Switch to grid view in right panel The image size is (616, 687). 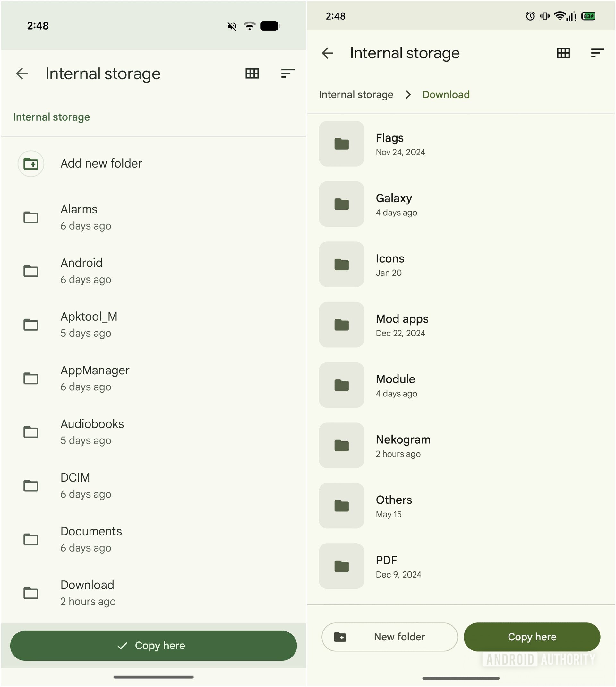tap(563, 53)
